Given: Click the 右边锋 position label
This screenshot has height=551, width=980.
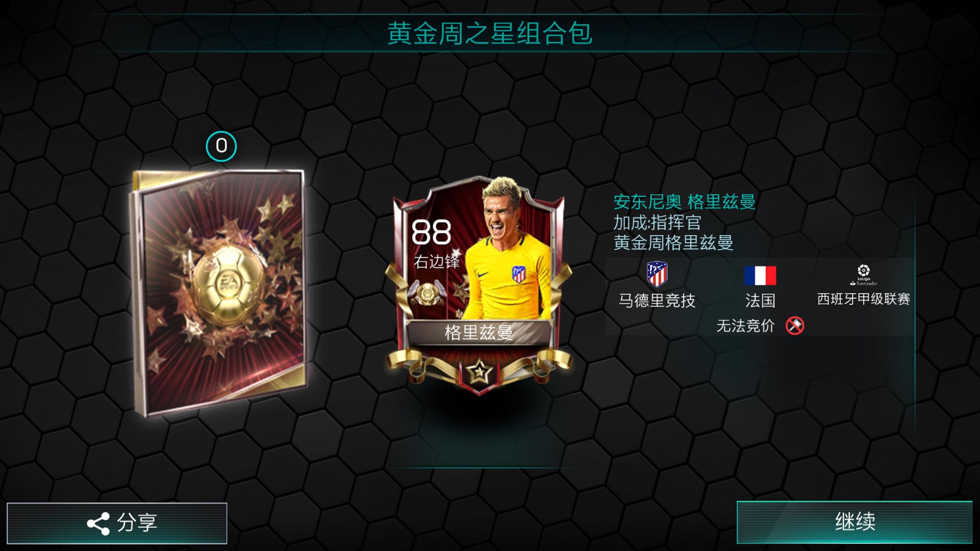Looking at the screenshot, I should [x=436, y=262].
